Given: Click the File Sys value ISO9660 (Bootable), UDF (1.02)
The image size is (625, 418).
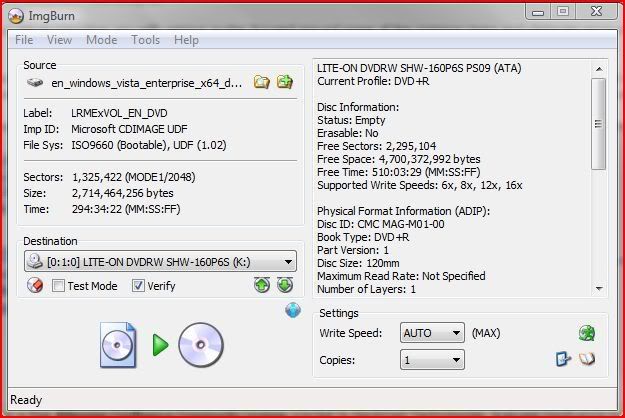Looking at the screenshot, I should tap(149, 145).
